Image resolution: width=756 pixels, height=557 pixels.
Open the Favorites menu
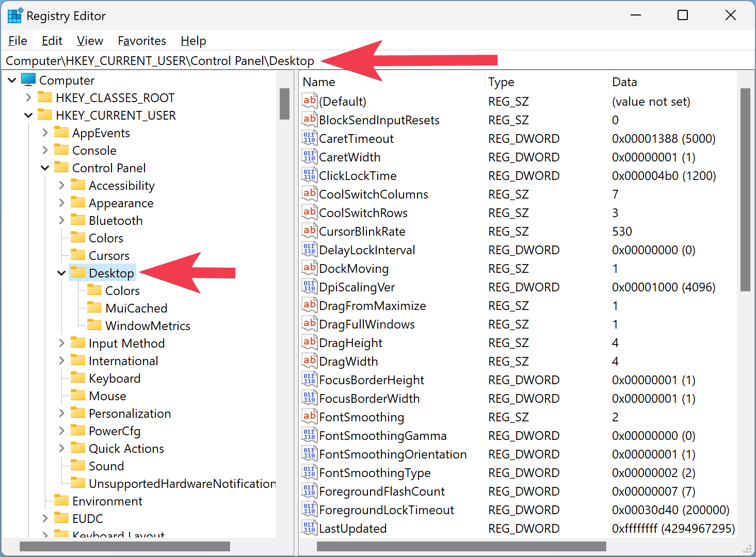142,41
